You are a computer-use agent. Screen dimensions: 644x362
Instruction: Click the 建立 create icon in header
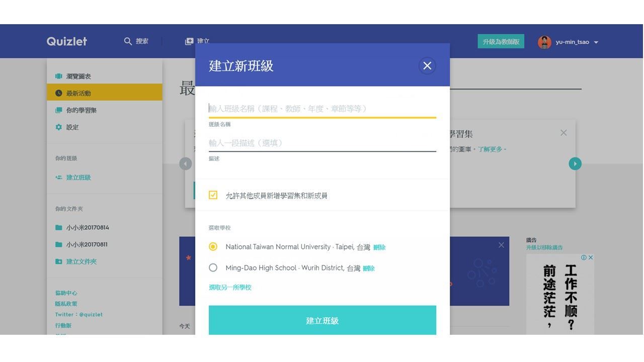point(189,41)
